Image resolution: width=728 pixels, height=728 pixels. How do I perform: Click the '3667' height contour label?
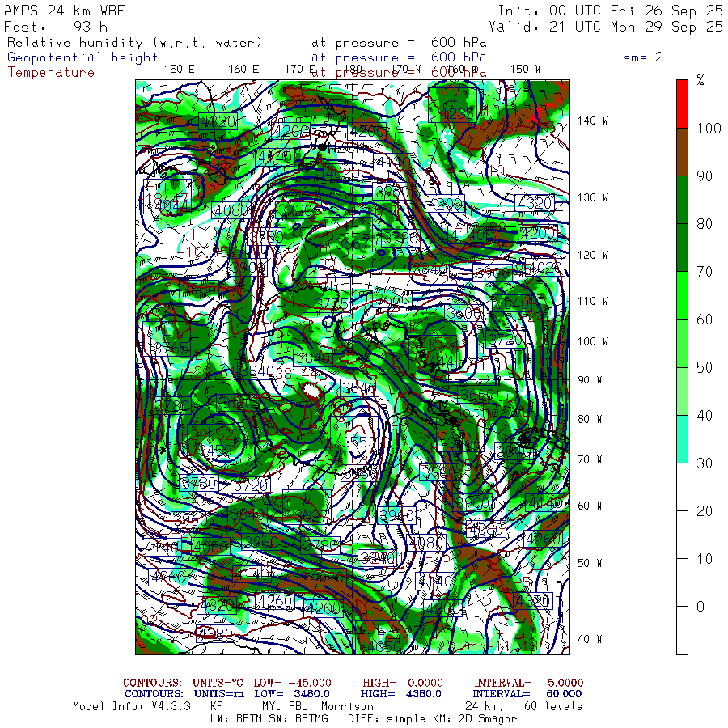(x=353, y=243)
